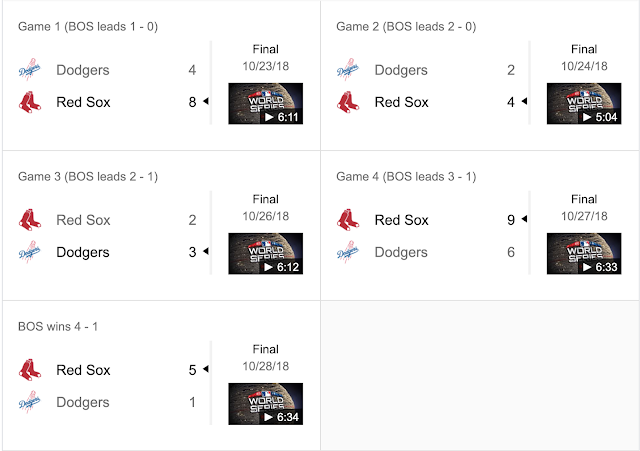
Task: Open the Game 1 (BOS leads 1 - 0) header
Action: point(88,26)
